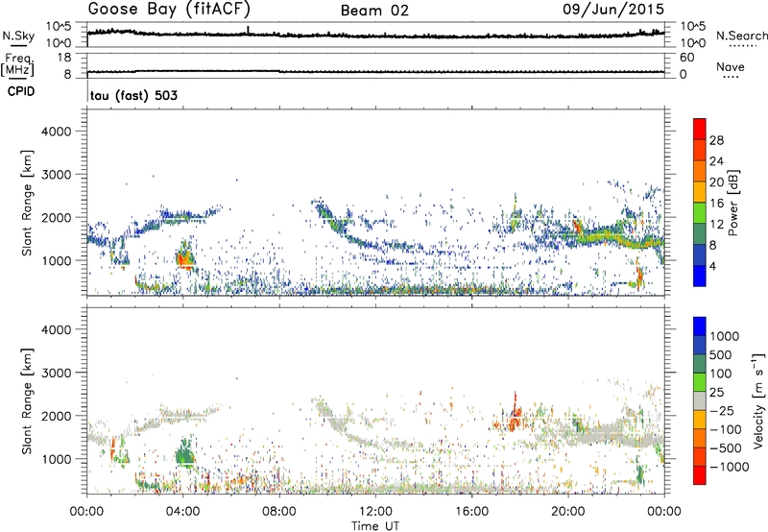The width and height of the screenshot is (768, 532).
Task: Click the "-500" label on Velocity colorbar
Action: 725,448
